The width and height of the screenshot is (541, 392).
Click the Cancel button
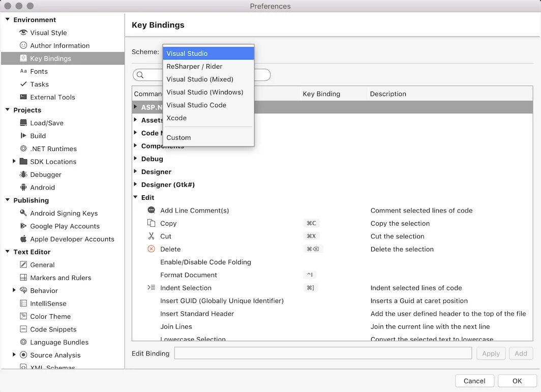(474, 381)
